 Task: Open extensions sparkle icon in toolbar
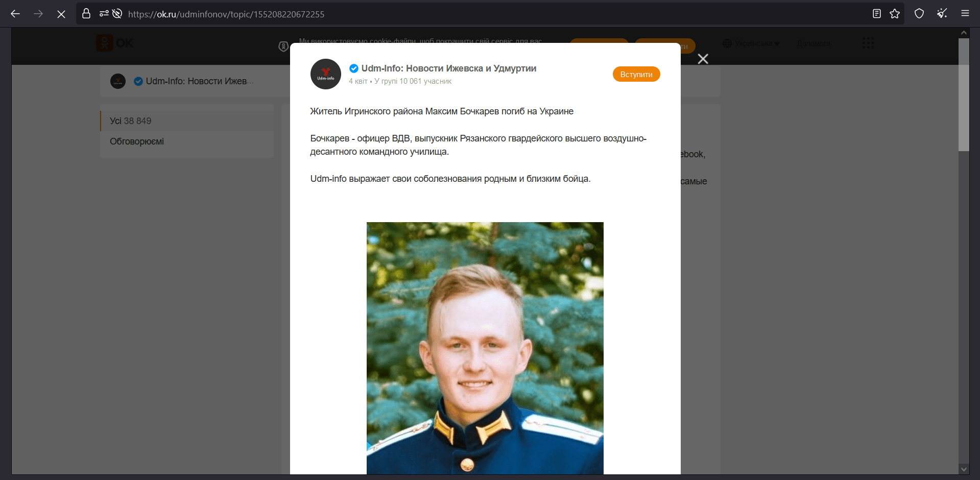click(x=942, y=14)
